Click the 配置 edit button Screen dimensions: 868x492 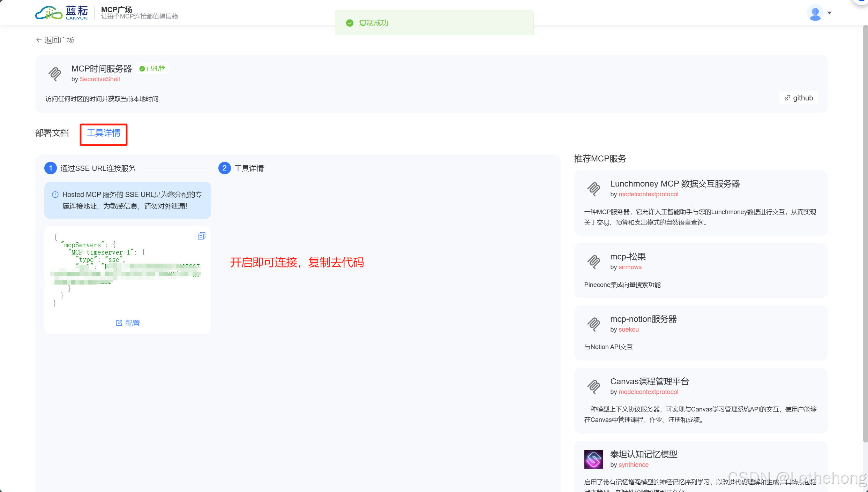(x=128, y=323)
